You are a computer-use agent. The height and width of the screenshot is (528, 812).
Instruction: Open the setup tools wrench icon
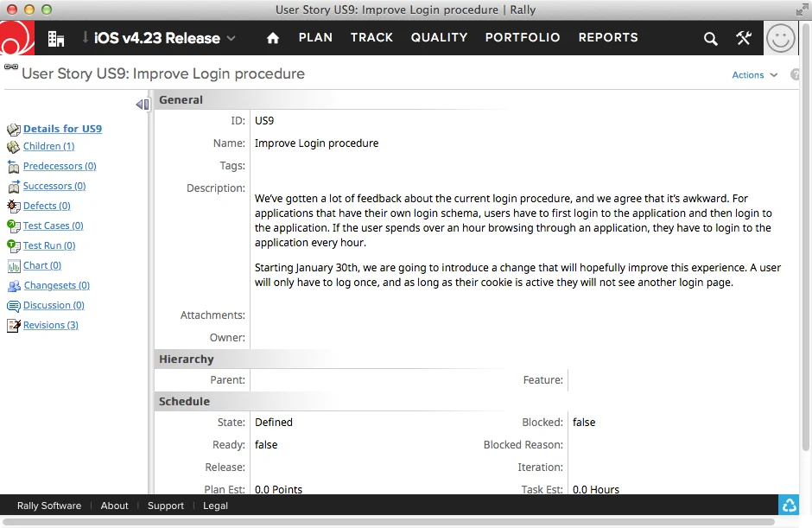(x=744, y=38)
